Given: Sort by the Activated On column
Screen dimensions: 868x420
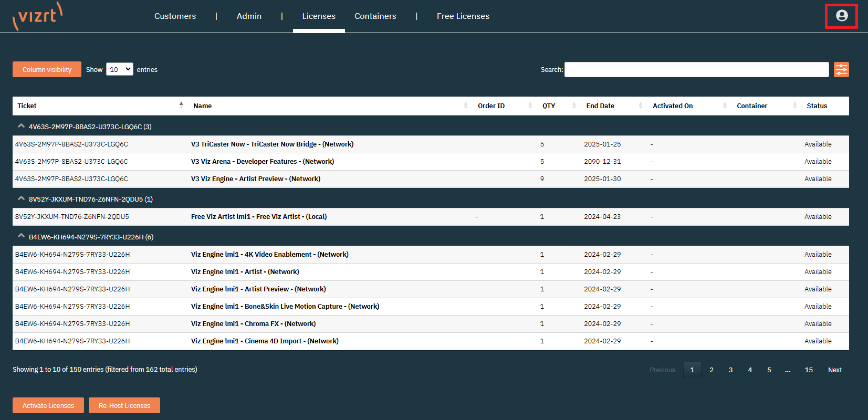Looking at the screenshot, I should 673,106.
